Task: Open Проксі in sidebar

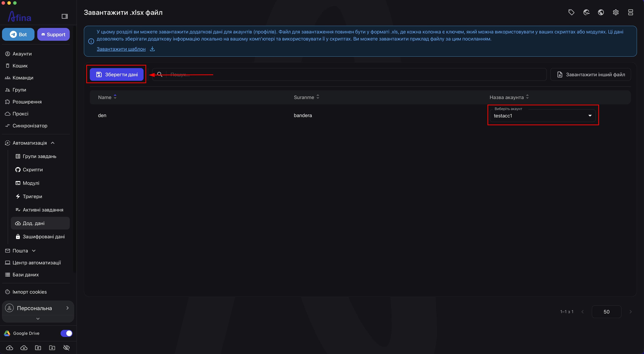Action: [x=20, y=114]
